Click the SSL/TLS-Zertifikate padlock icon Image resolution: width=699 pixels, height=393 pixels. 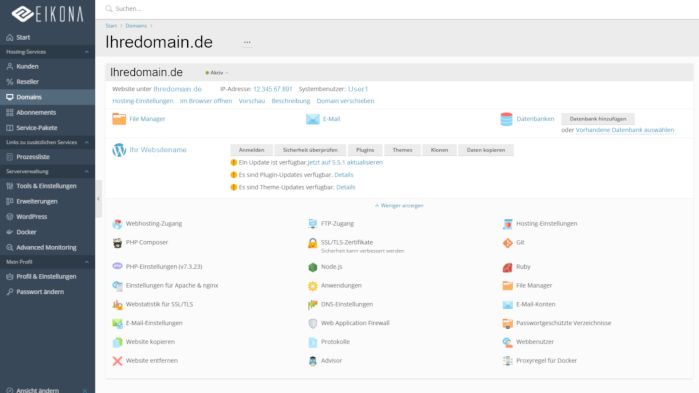pyautogui.click(x=312, y=243)
